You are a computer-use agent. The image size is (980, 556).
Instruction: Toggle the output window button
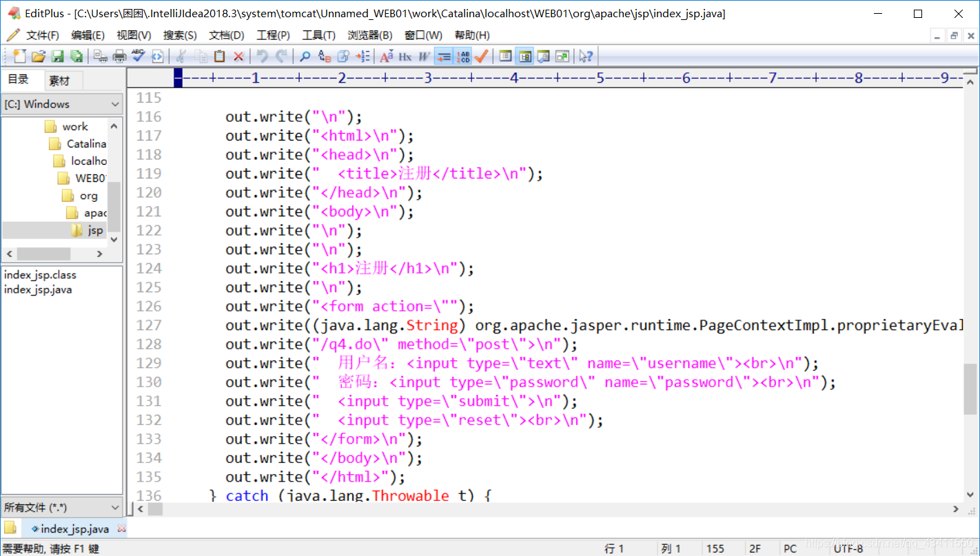pos(544,56)
